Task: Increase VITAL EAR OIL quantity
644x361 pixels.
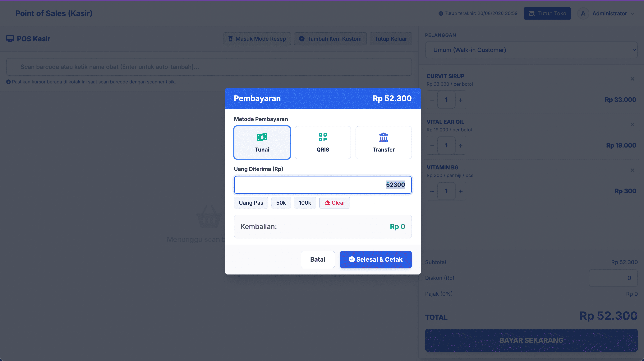Action: tap(461, 145)
